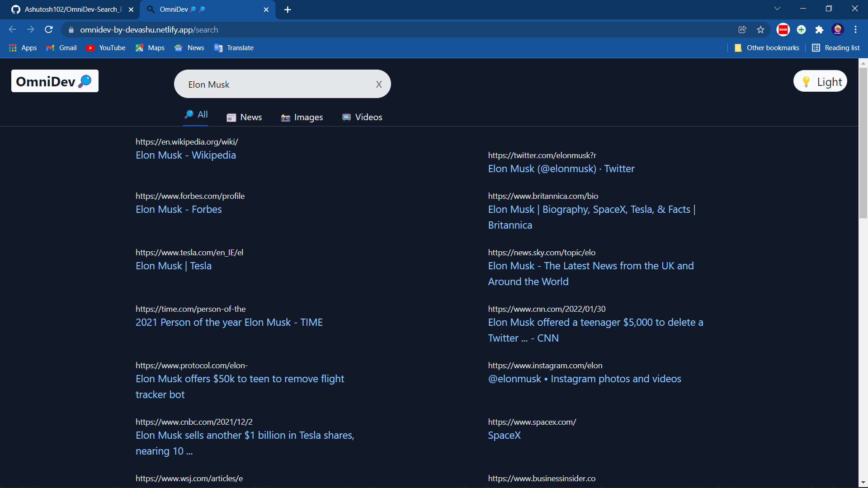Open the green plus extension icon
The width and height of the screenshot is (868, 488).
tap(801, 30)
